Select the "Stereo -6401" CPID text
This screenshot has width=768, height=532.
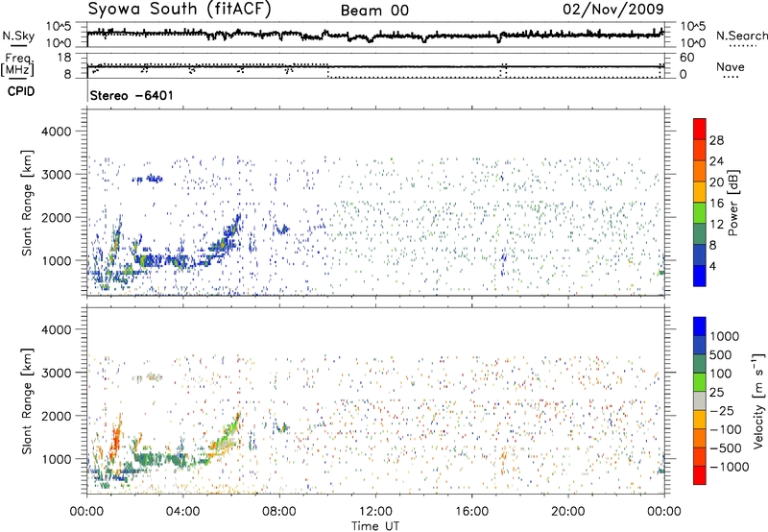click(132, 95)
